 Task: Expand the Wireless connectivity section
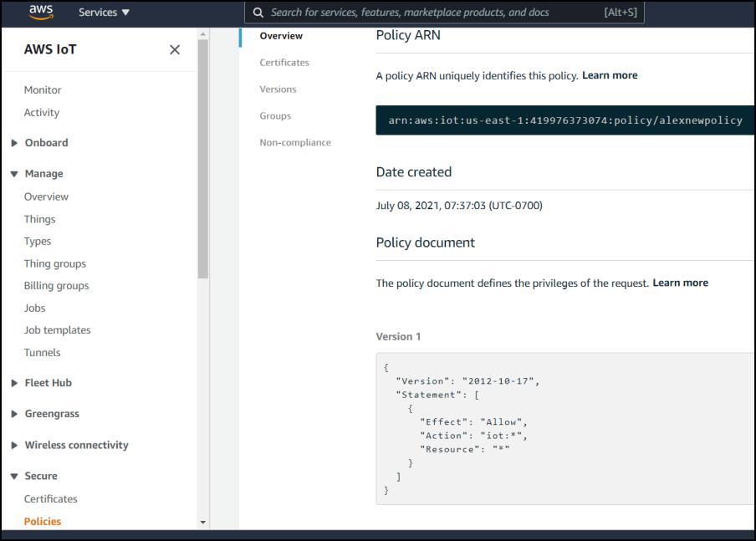[x=14, y=445]
